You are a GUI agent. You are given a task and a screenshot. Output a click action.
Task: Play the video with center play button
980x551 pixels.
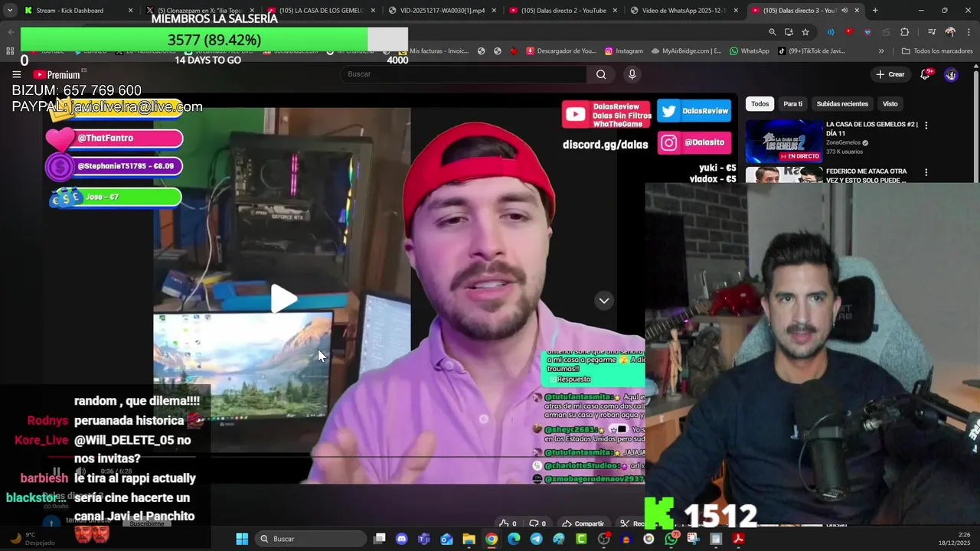(283, 298)
